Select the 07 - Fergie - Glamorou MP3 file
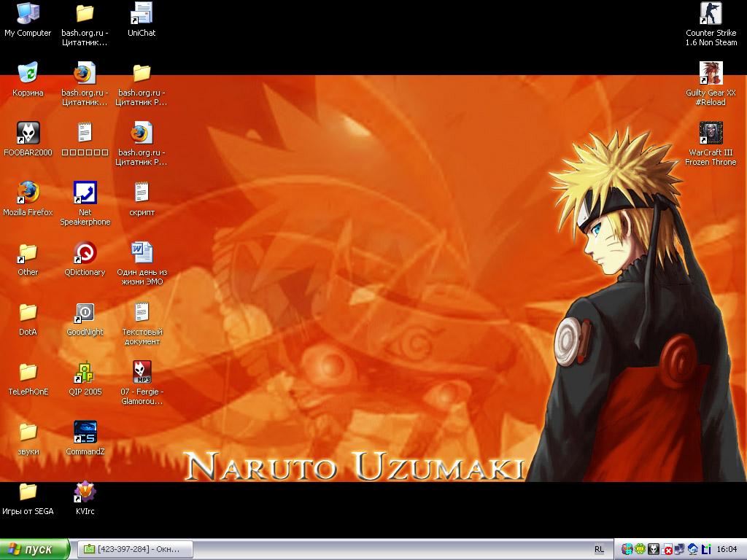The height and width of the screenshot is (560, 747). click(x=142, y=383)
